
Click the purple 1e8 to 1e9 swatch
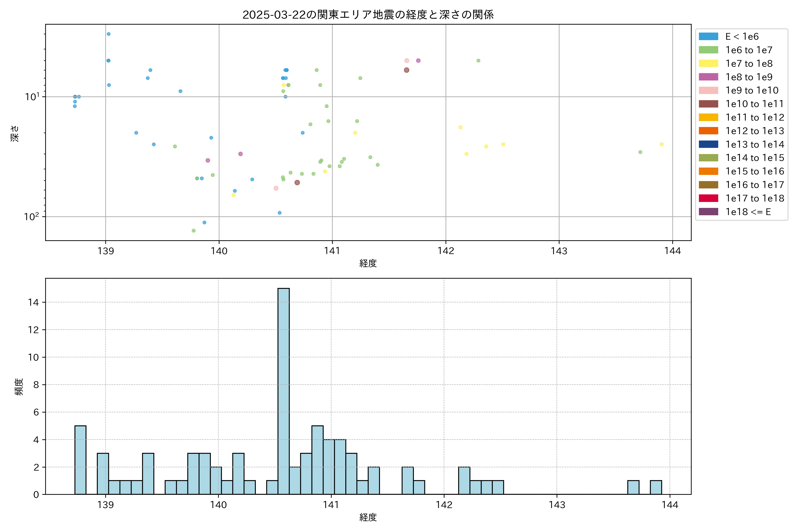pyautogui.click(x=708, y=77)
